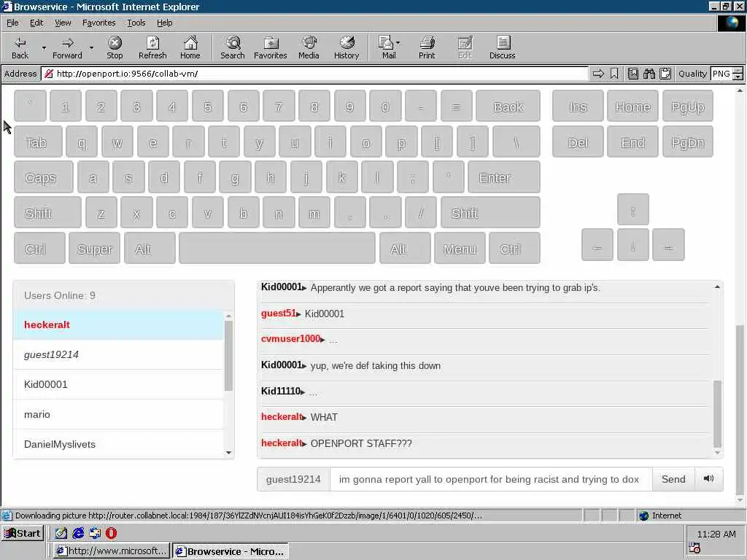Viewport: 747px width, 560px height.
Task: Open the Search toolbar icon
Action: point(233,47)
